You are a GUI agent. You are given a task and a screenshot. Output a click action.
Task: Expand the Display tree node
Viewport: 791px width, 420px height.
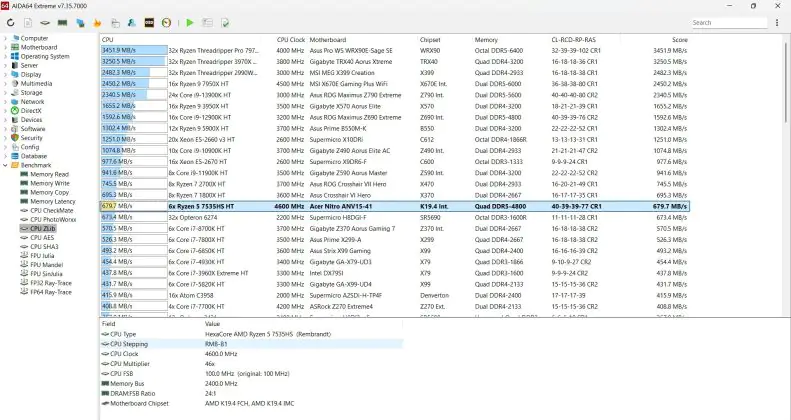tap(6, 75)
